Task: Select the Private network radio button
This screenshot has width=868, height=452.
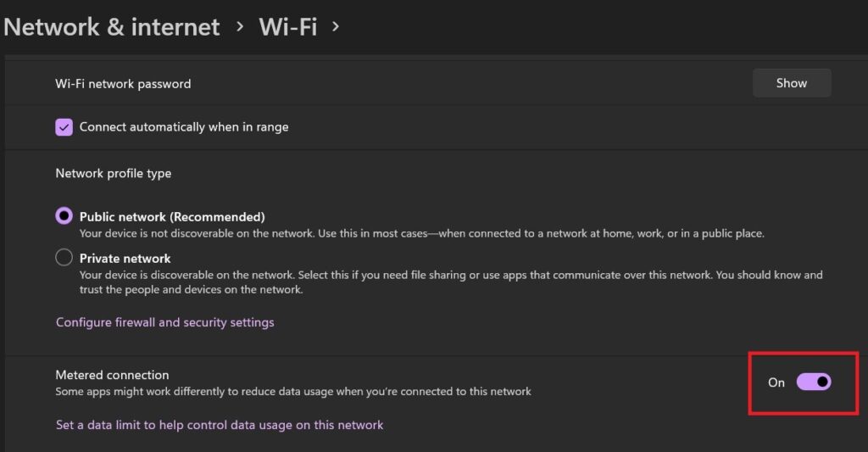Action: (x=64, y=257)
